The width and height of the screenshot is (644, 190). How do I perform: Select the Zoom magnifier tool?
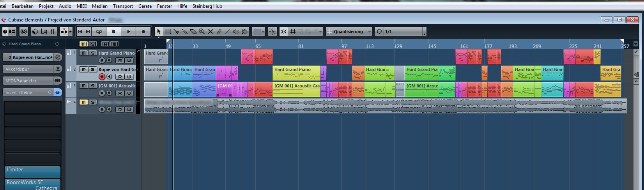tap(202, 32)
